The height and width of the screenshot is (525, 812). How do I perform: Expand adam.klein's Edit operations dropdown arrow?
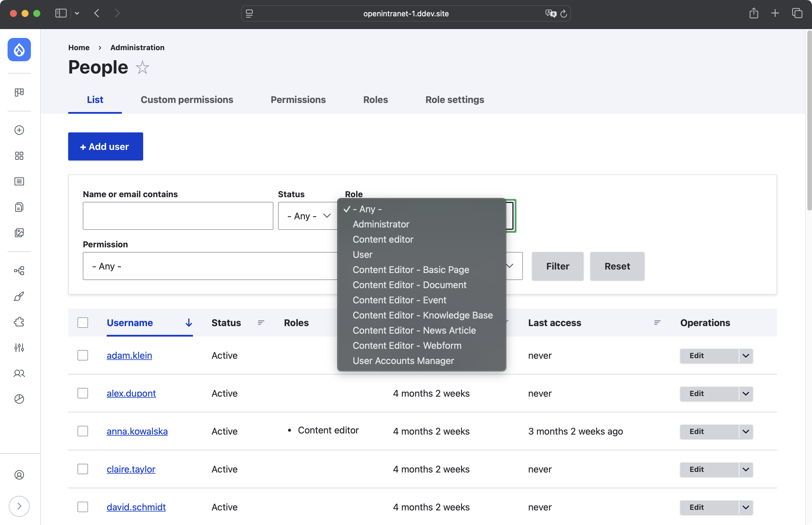click(x=746, y=356)
